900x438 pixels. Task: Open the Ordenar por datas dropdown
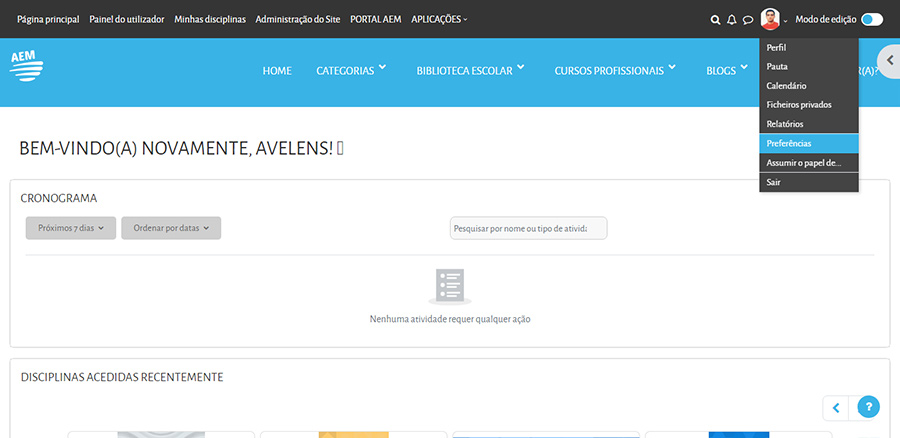171,228
